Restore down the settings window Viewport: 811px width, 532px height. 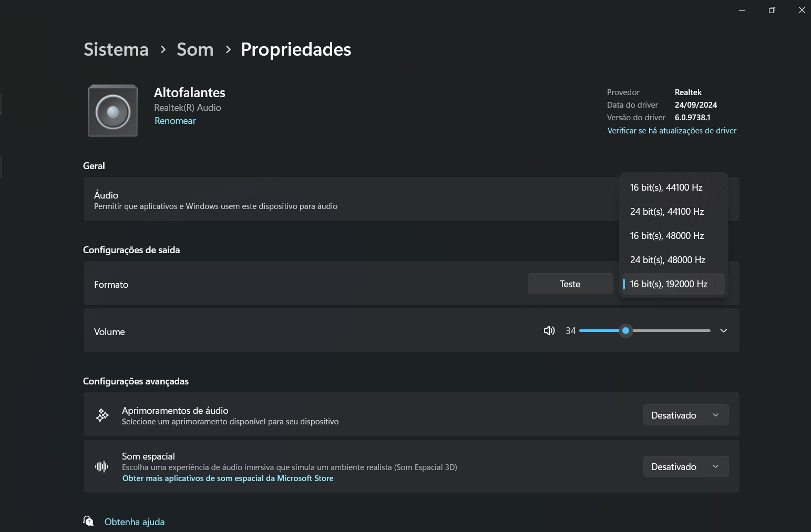pyautogui.click(x=772, y=10)
